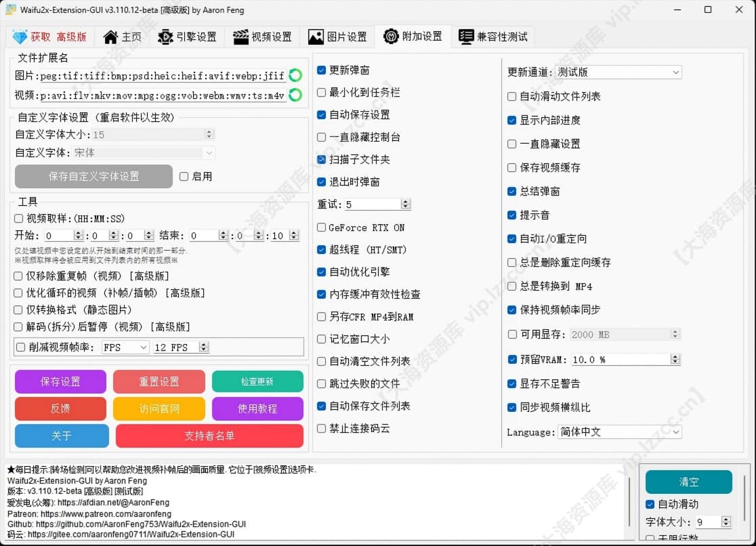The image size is (756, 546).
Task: Click the engine icon on the 引擎设置 tab
Action: click(x=165, y=37)
